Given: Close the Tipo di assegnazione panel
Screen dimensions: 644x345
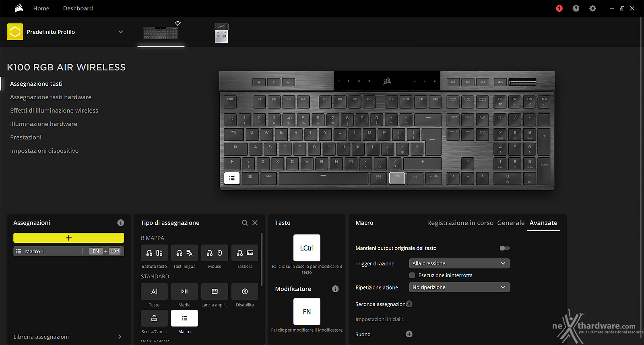Looking at the screenshot, I should 255,223.
